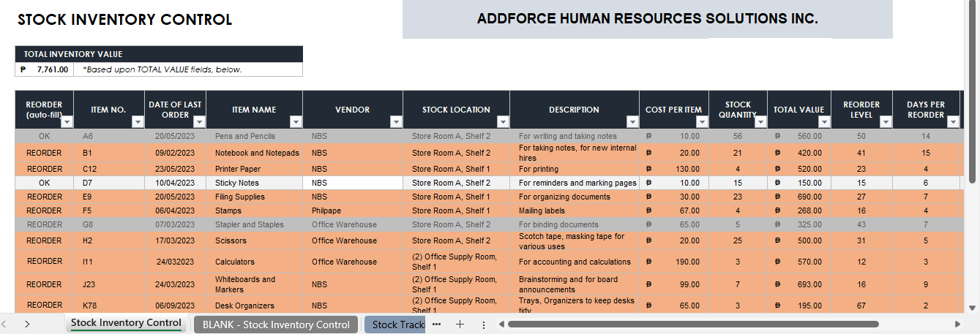Select the Whiteboards and Markers cell
This screenshot has height=334, width=980.
(x=254, y=284)
